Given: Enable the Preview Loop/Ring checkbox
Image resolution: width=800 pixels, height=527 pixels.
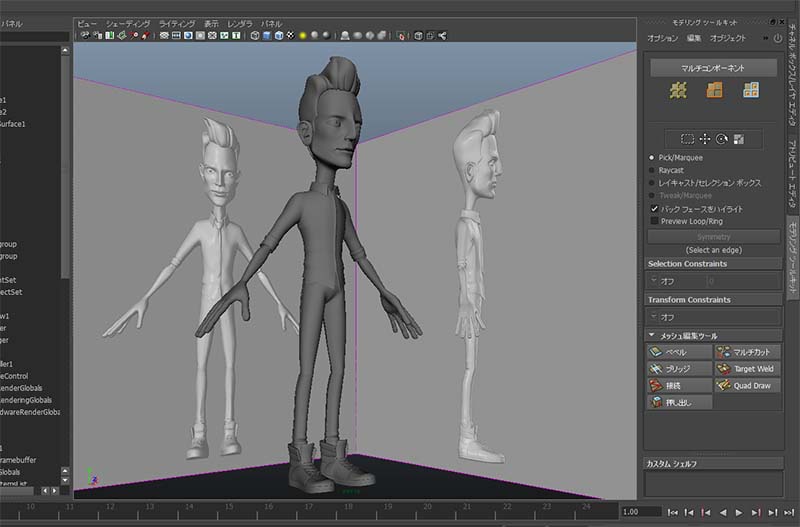Looking at the screenshot, I should click(x=654, y=221).
